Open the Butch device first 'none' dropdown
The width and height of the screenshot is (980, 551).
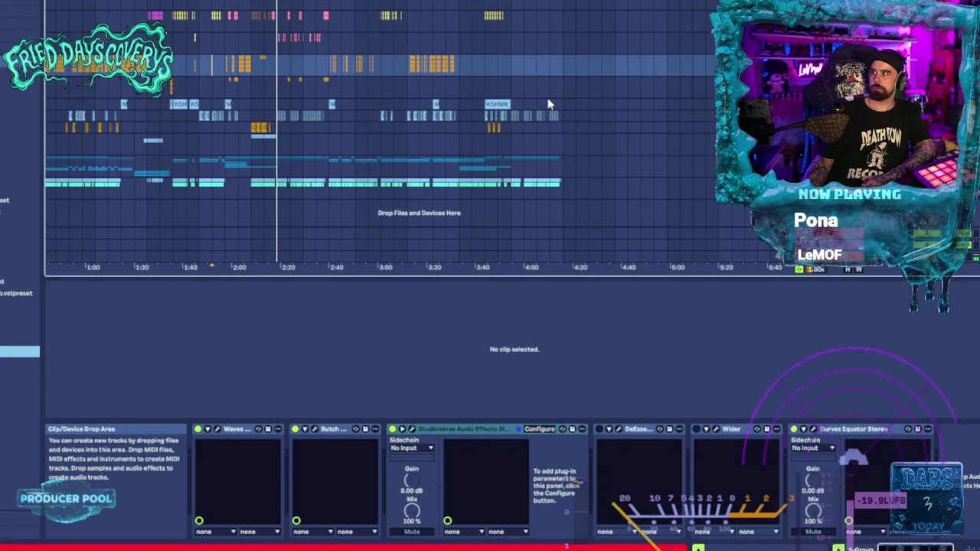[x=312, y=531]
